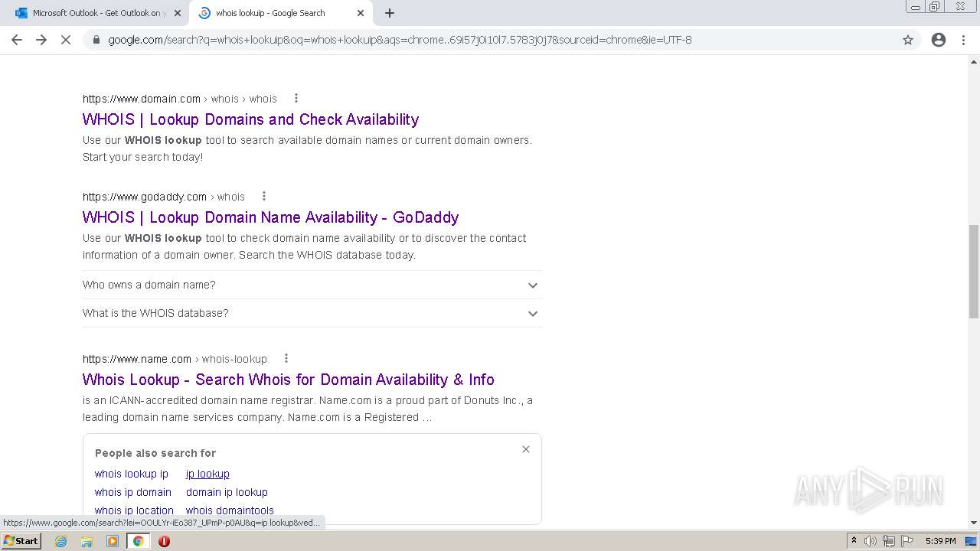Search for 'whois ip domain'
Screen dimensions: 980x551
tap(133, 492)
